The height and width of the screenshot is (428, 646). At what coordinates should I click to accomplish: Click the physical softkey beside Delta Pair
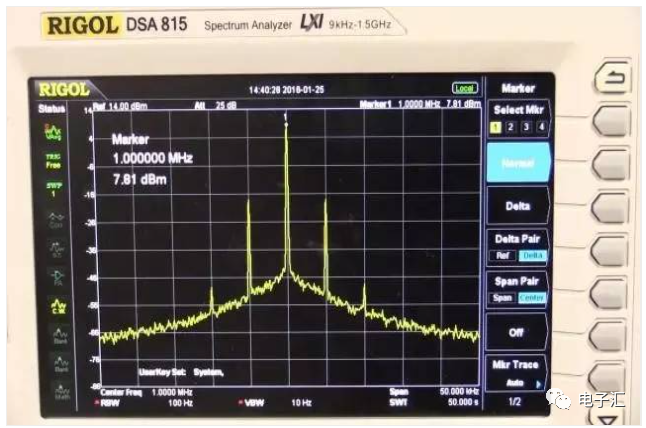610,251
